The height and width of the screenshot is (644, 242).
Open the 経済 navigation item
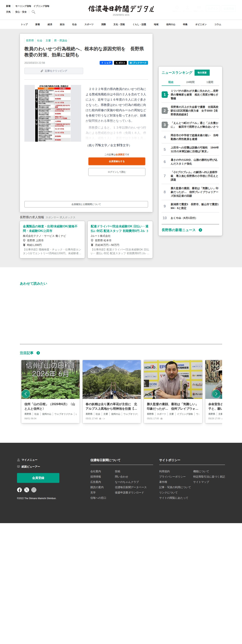[50, 25]
